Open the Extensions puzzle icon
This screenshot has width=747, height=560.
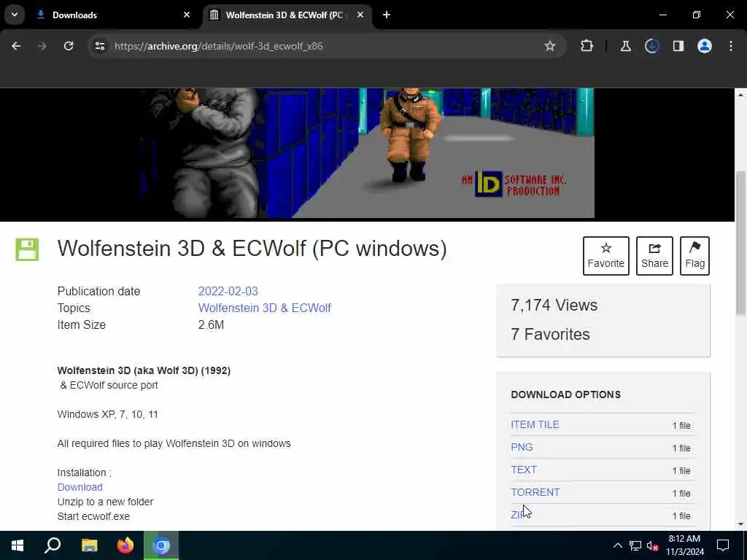(587, 46)
